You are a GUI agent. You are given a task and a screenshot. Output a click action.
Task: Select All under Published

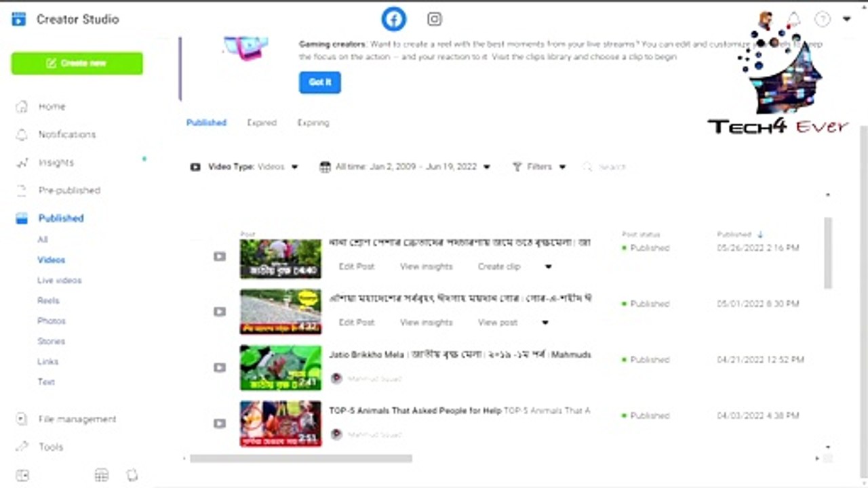click(x=43, y=239)
